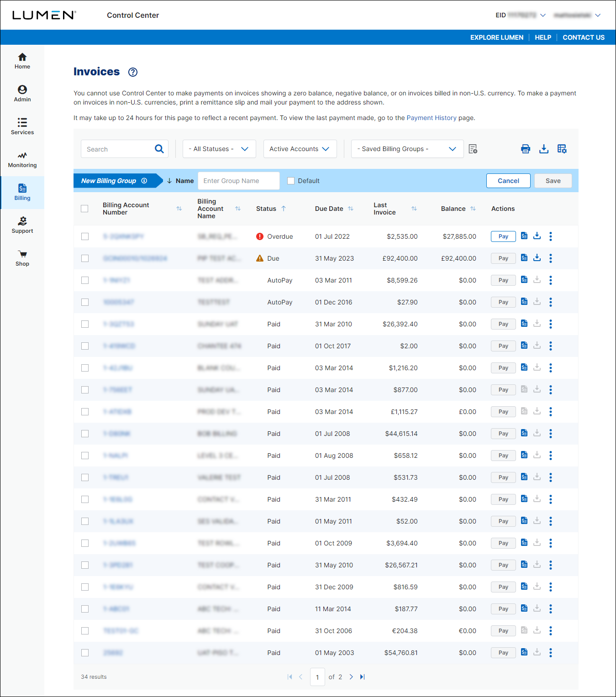
Task: Expand the user profile dropdown at top right
Action: pyautogui.click(x=598, y=15)
